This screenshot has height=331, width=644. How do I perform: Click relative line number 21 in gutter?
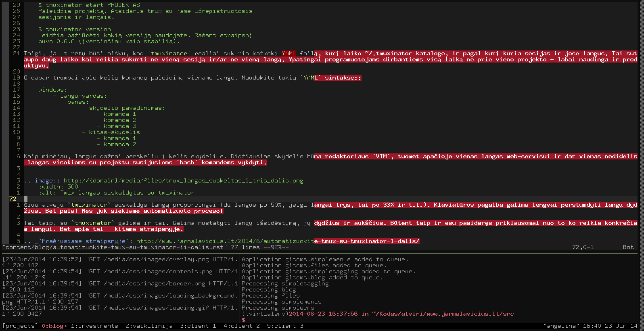coord(17,53)
